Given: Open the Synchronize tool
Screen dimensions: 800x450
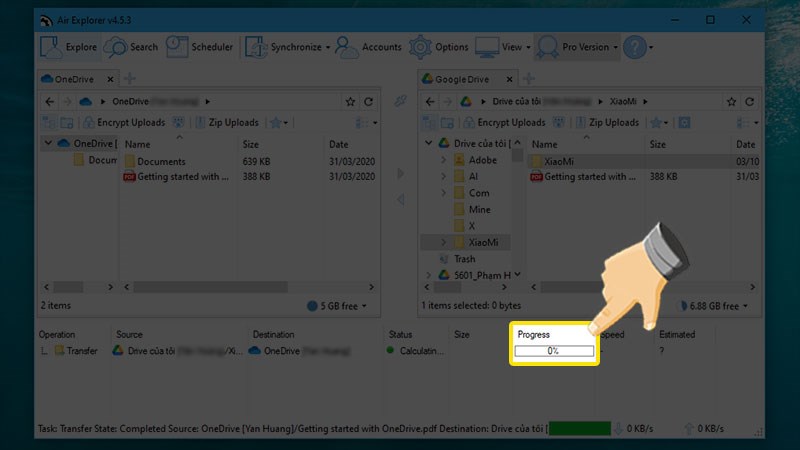Looking at the screenshot, I should click(x=284, y=47).
